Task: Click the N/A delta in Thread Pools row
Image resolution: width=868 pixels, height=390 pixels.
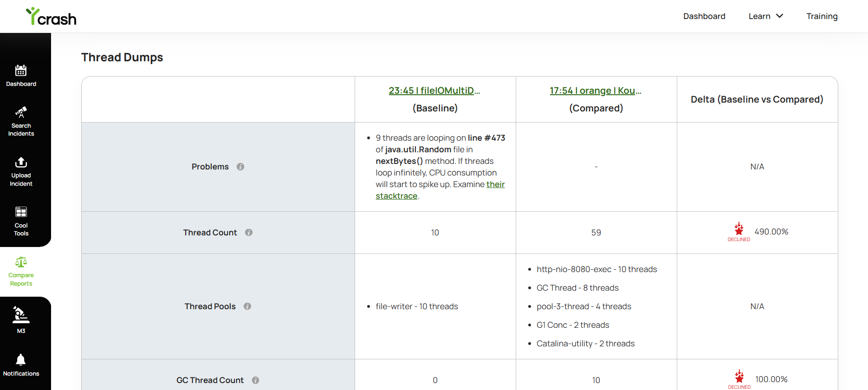Action: (x=757, y=306)
